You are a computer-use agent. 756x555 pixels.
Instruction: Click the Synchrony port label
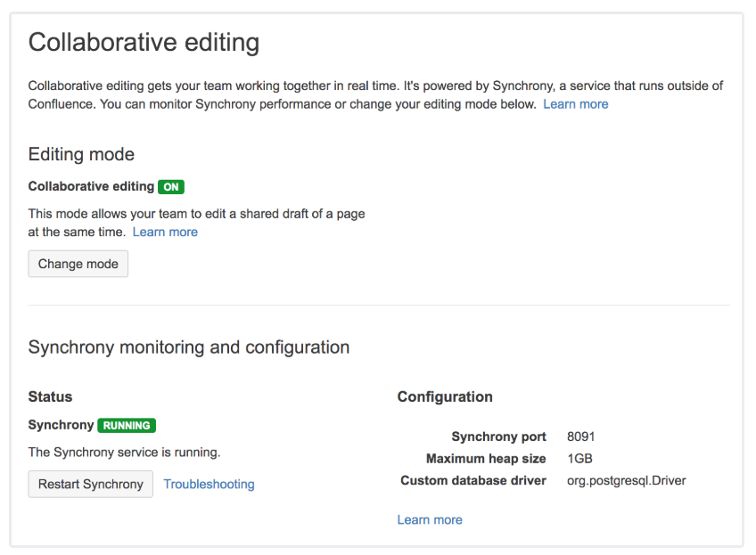(498, 437)
